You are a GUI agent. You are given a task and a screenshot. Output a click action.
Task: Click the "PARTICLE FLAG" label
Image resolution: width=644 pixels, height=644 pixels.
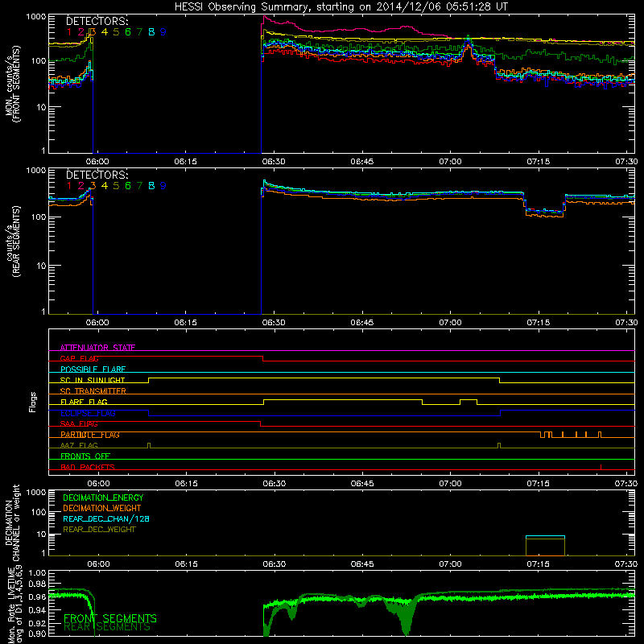[90, 434]
